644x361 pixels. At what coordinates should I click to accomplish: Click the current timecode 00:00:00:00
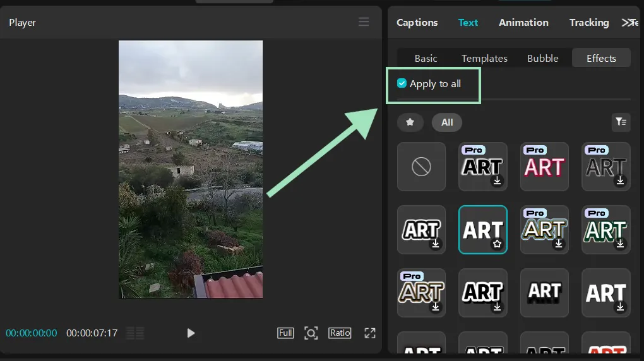click(31, 333)
